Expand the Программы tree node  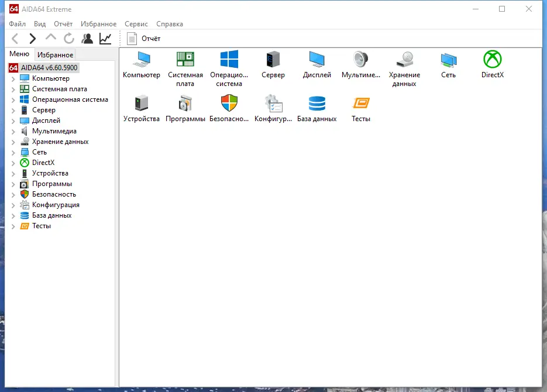click(13, 184)
